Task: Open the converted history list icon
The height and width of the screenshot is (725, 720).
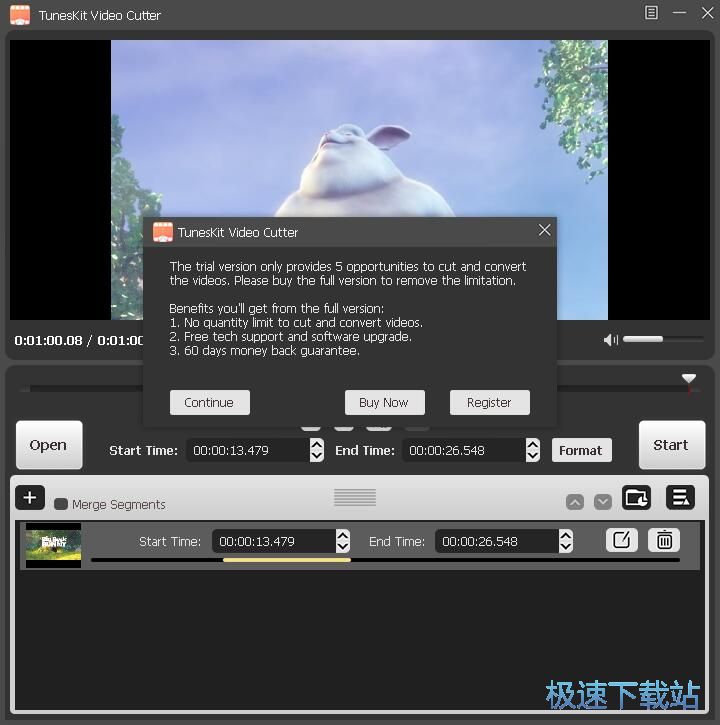Action: tap(680, 498)
